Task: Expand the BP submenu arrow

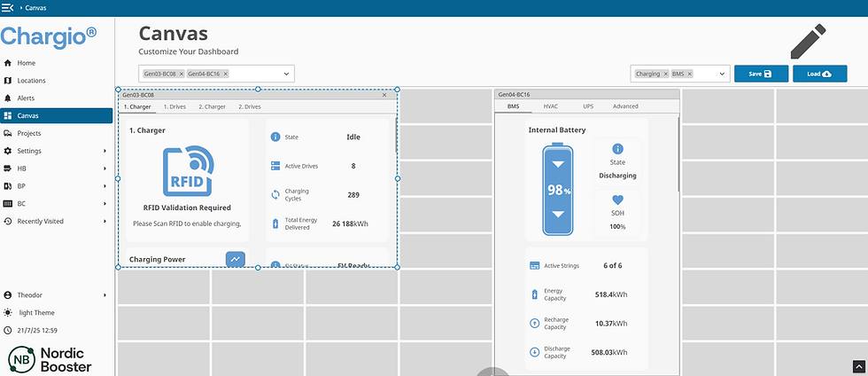Action: coord(105,186)
